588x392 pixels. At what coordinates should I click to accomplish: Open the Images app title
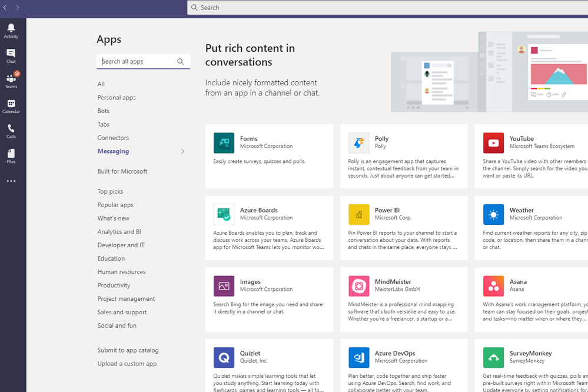click(x=250, y=282)
